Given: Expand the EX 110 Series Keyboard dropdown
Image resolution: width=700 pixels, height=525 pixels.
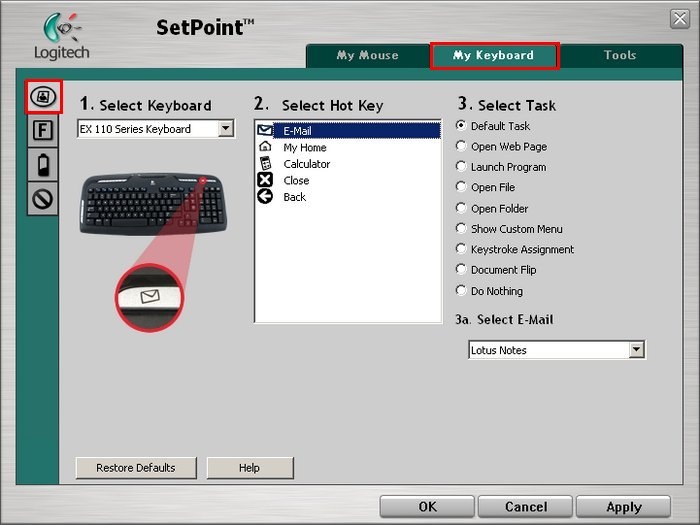Looking at the screenshot, I should (226, 129).
